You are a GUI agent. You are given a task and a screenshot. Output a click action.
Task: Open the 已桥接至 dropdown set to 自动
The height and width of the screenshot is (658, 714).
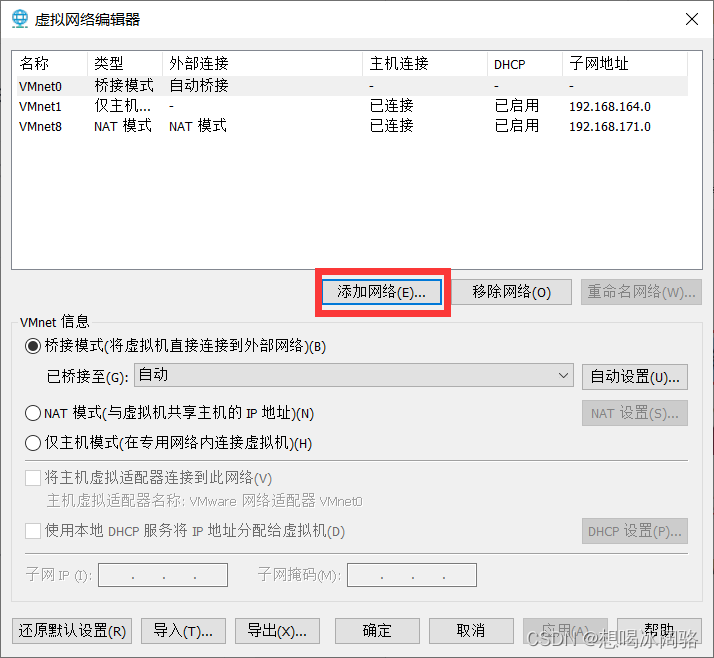[353, 375]
